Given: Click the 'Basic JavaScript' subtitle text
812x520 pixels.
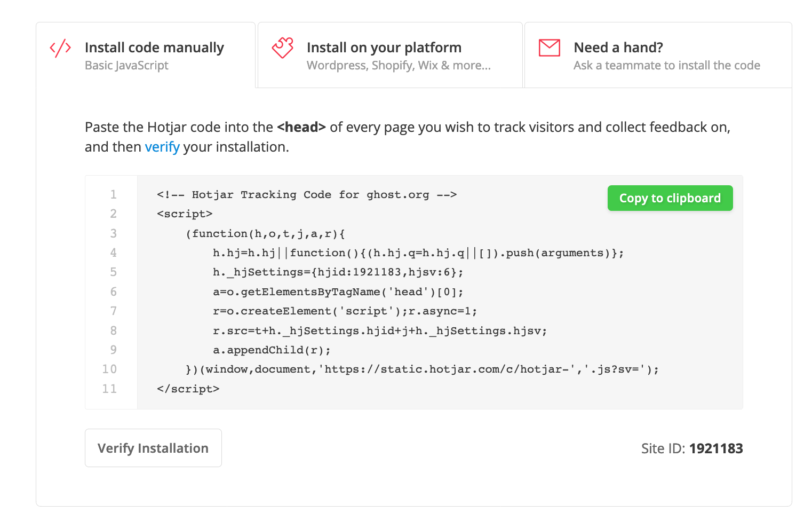Looking at the screenshot, I should pos(126,66).
